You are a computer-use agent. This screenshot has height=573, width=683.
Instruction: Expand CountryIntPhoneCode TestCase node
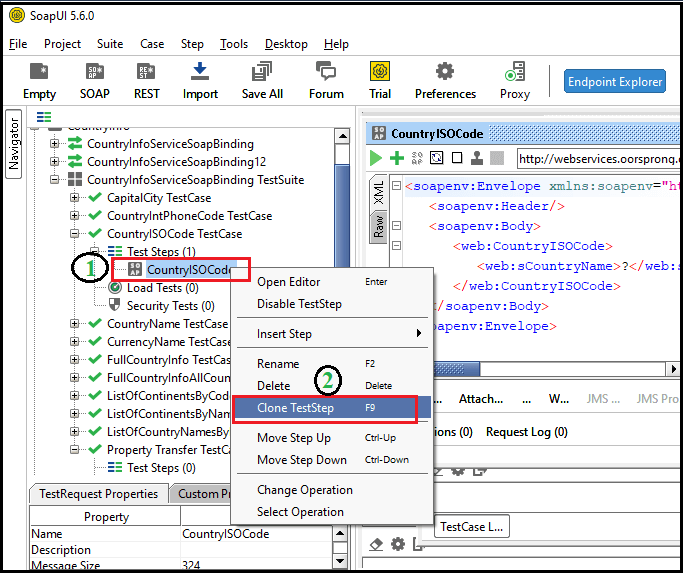(74, 216)
